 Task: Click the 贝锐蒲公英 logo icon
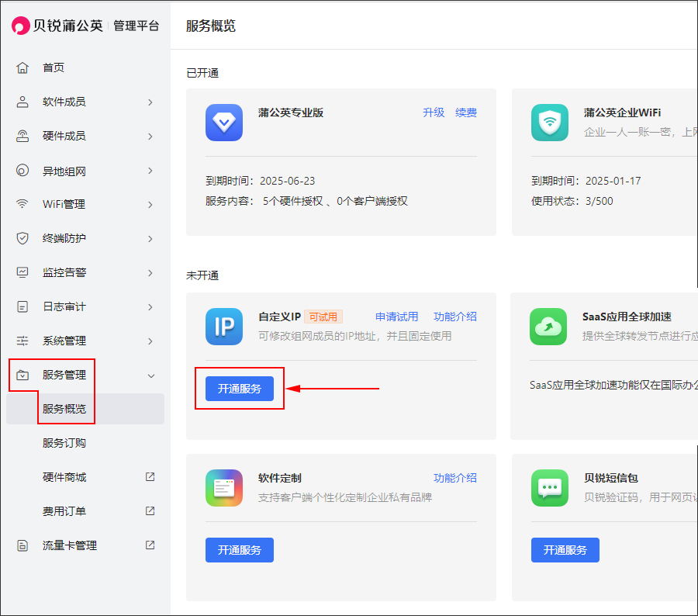(x=20, y=26)
